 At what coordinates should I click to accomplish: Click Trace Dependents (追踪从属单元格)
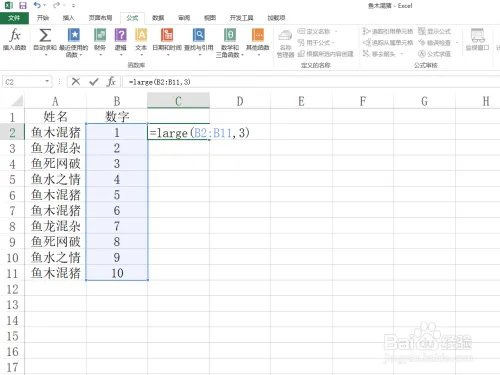coord(388,43)
